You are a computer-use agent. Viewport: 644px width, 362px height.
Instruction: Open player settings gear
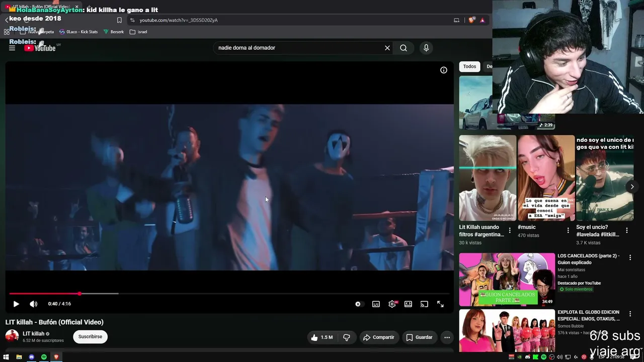pyautogui.click(x=392, y=304)
